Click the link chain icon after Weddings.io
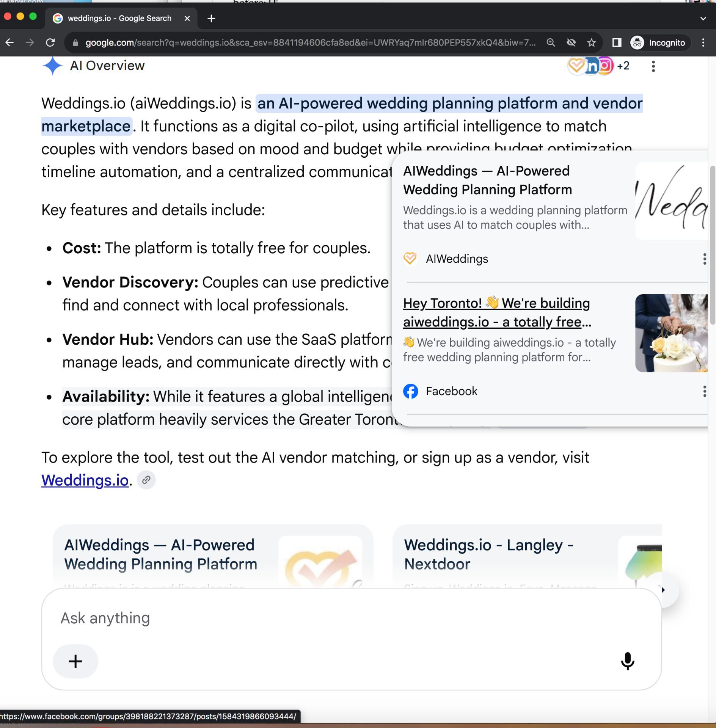716x728 pixels. tap(146, 480)
